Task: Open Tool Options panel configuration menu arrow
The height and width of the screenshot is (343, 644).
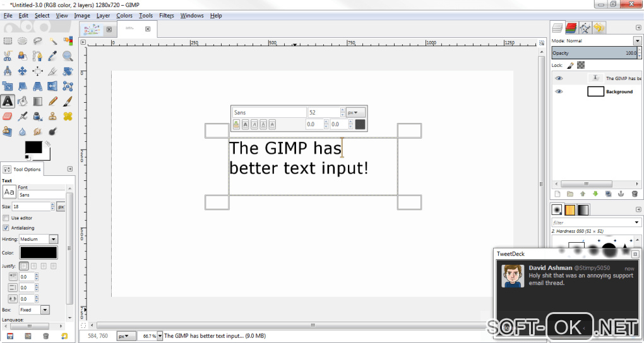Action: (x=70, y=169)
